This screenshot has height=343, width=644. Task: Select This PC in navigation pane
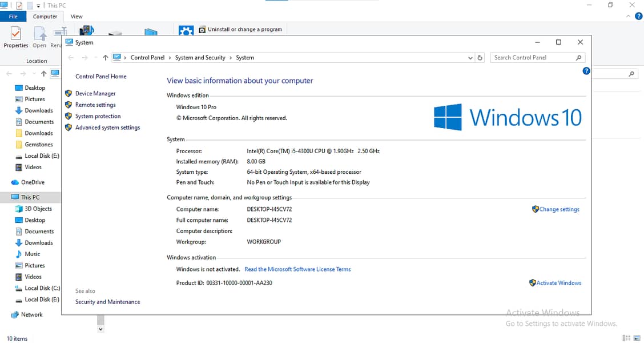[30, 197]
